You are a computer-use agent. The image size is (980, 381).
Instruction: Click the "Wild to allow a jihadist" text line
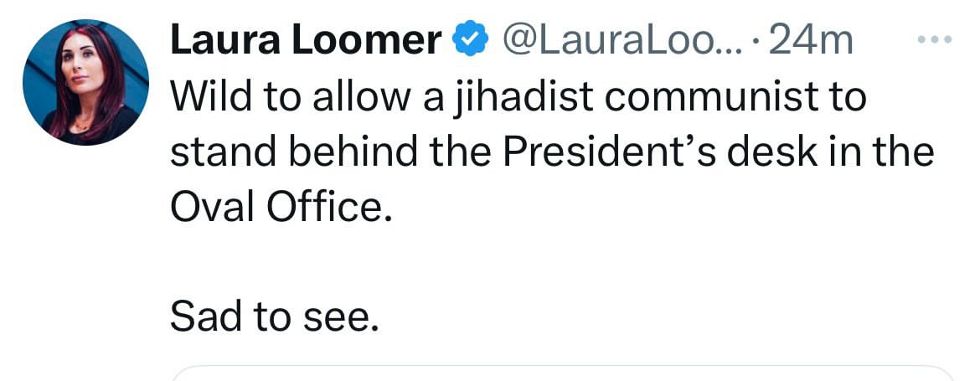pyautogui.click(x=518, y=98)
